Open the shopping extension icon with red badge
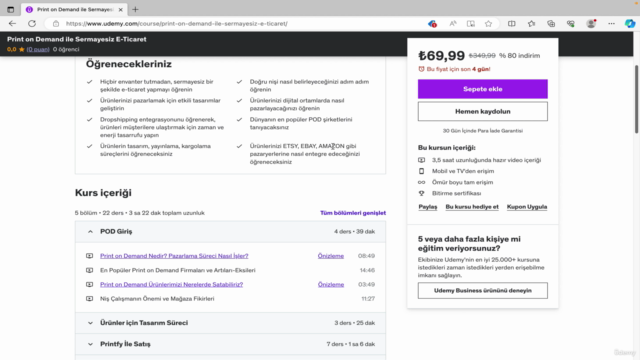Screen dimensions: 640x360 click(x=432, y=24)
